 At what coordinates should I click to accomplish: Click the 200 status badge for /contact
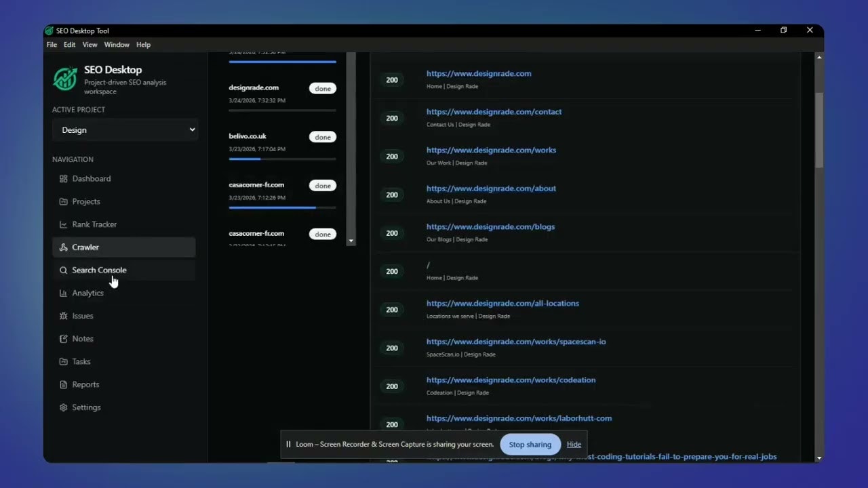[x=392, y=118]
